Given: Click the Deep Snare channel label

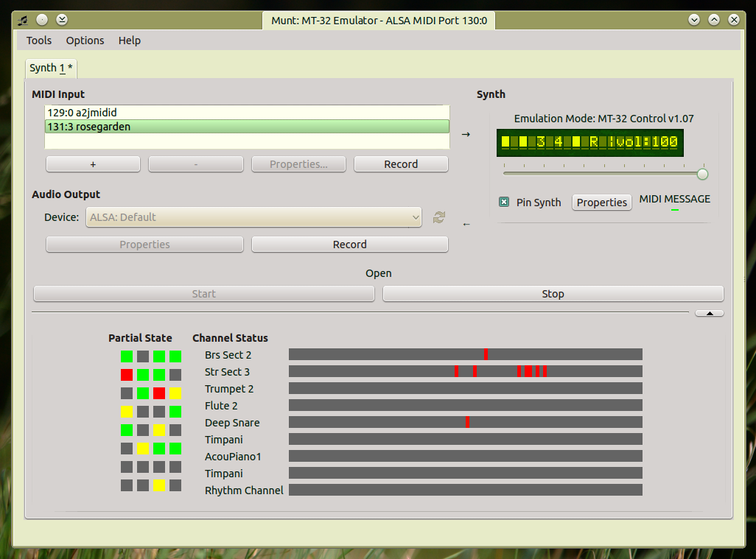Looking at the screenshot, I should (232, 423).
